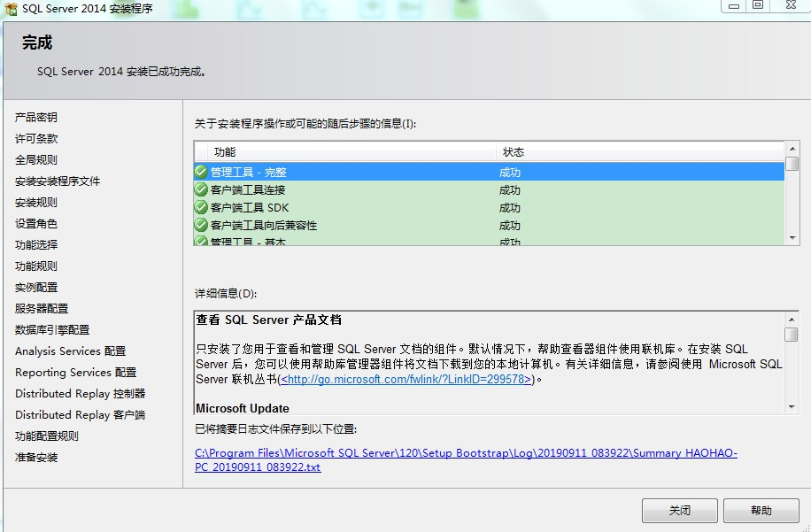This screenshot has height=532, width=811.
Task: Click the 功能选择 step in sidebar
Action: click(x=35, y=244)
